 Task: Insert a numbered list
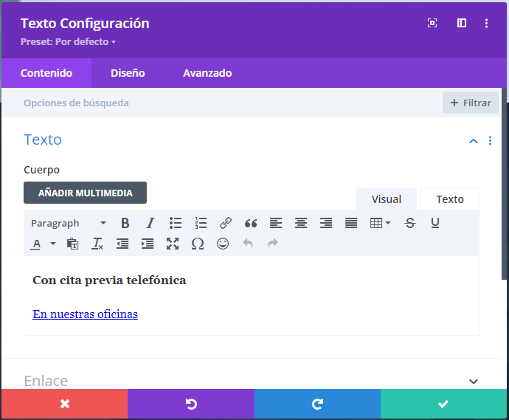[201, 223]
